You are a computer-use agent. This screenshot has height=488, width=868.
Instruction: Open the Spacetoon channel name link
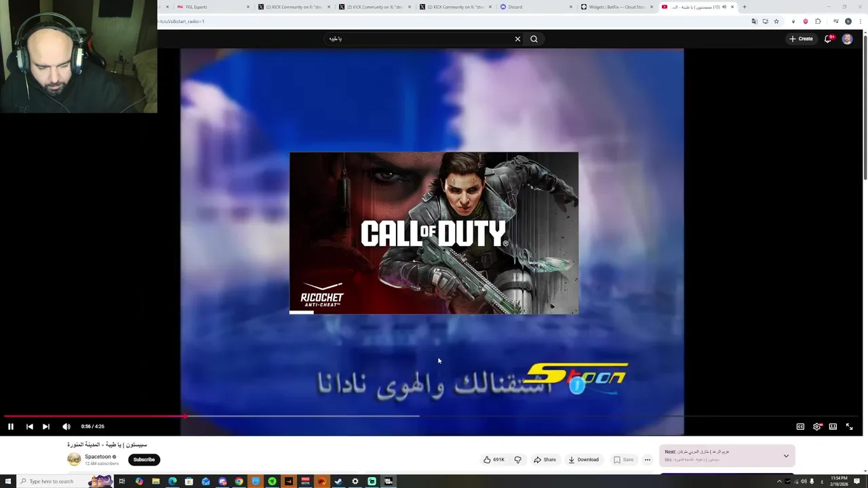pyautogui.click(x=98, y=457)
